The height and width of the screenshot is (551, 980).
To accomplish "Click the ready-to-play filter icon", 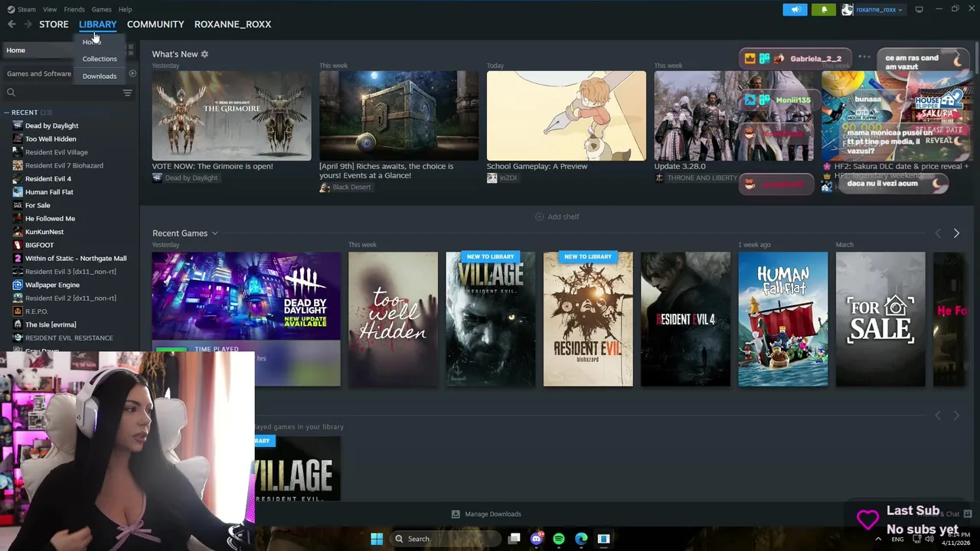I will coord(132,73).
